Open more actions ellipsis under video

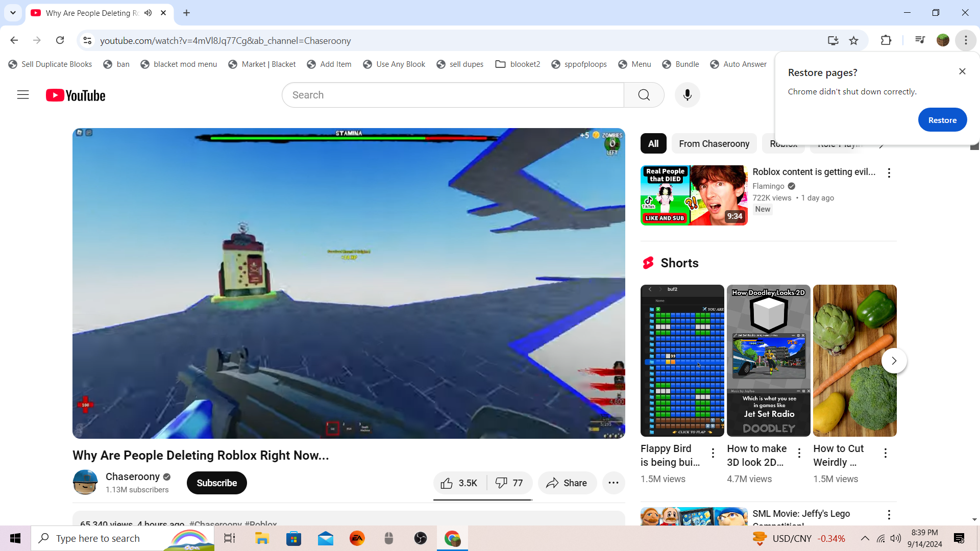click(614, 483)
